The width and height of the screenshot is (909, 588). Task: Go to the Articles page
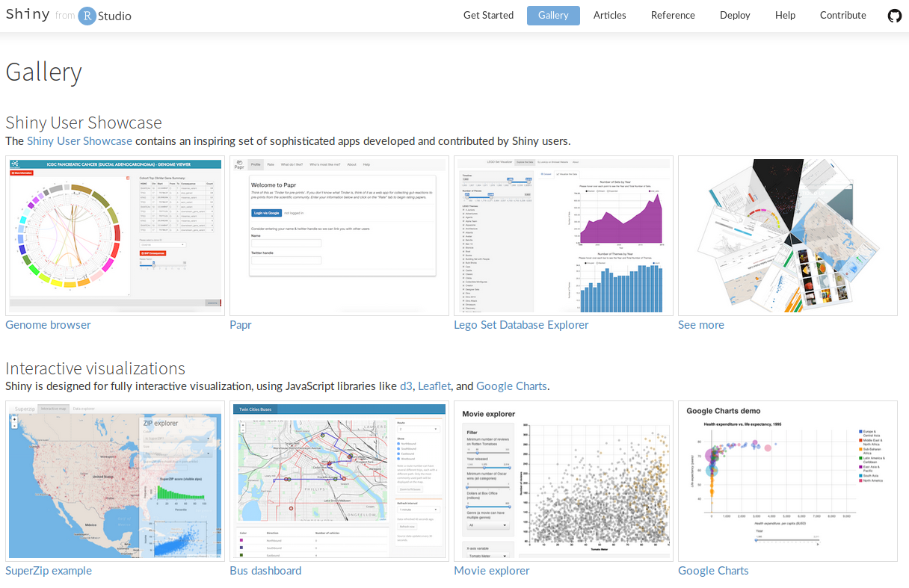(609, 16)
